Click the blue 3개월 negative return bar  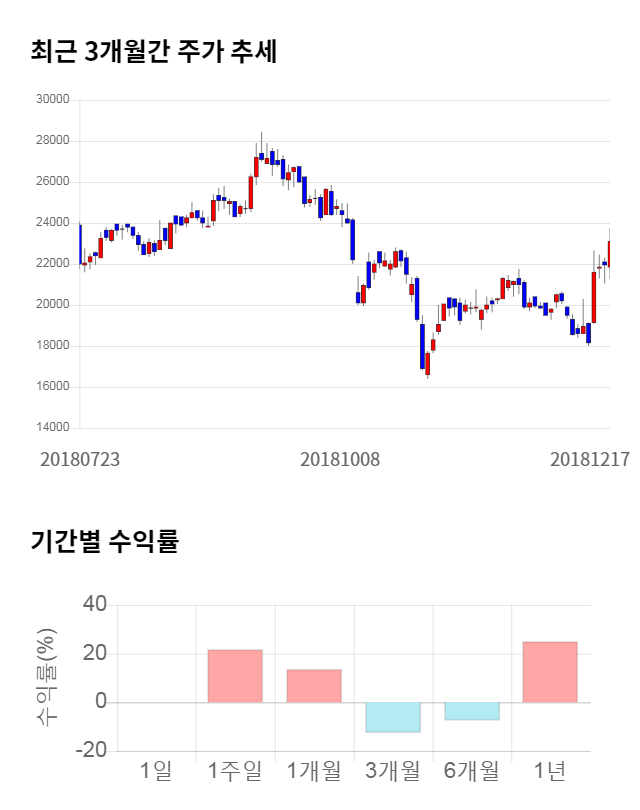[x=392, y=717]
